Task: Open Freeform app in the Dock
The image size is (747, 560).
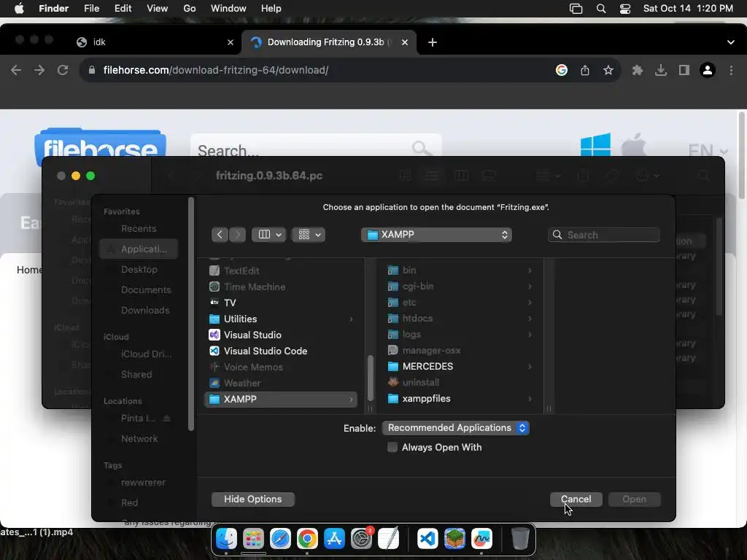Action: click(481, 539)
